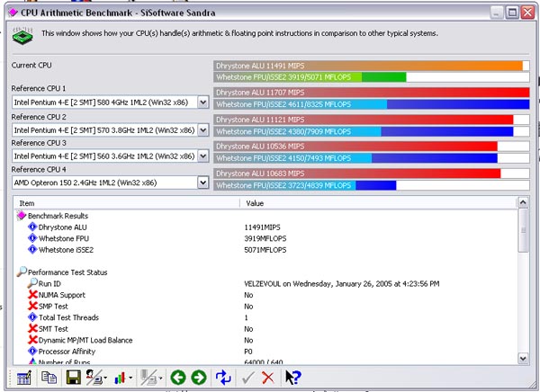Click the value 11491MIPS

262,227
